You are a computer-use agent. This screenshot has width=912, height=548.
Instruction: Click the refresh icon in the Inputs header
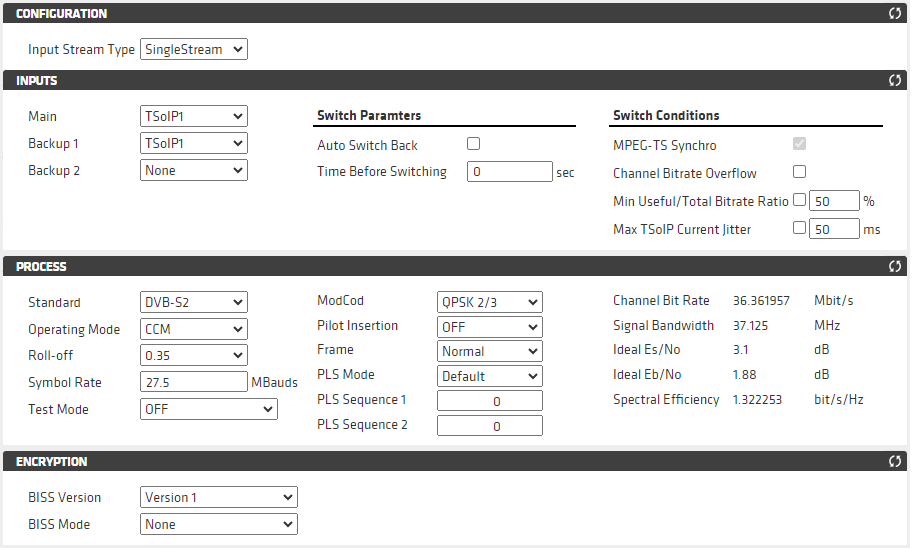(895, 81)
